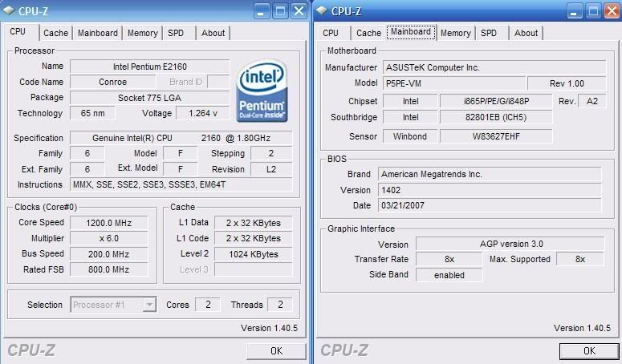Click the Threads count field

(x=280, y=305)
